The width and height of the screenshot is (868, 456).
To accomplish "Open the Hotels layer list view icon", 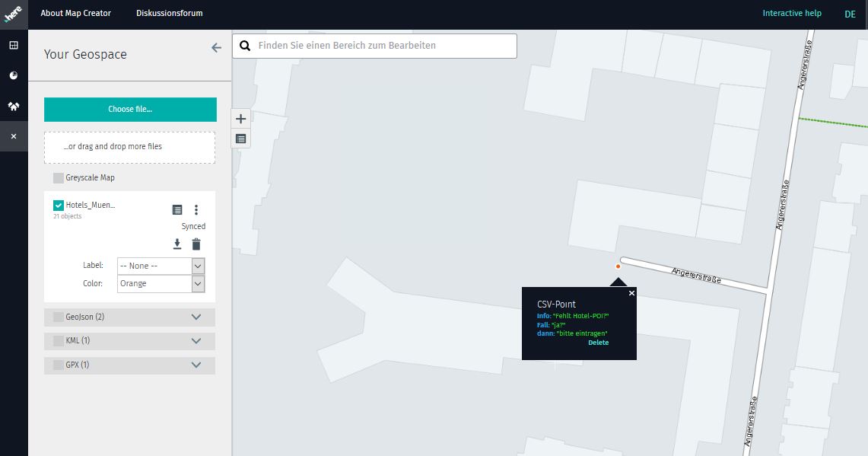I will pyautogui.click(x=177, y=210).
